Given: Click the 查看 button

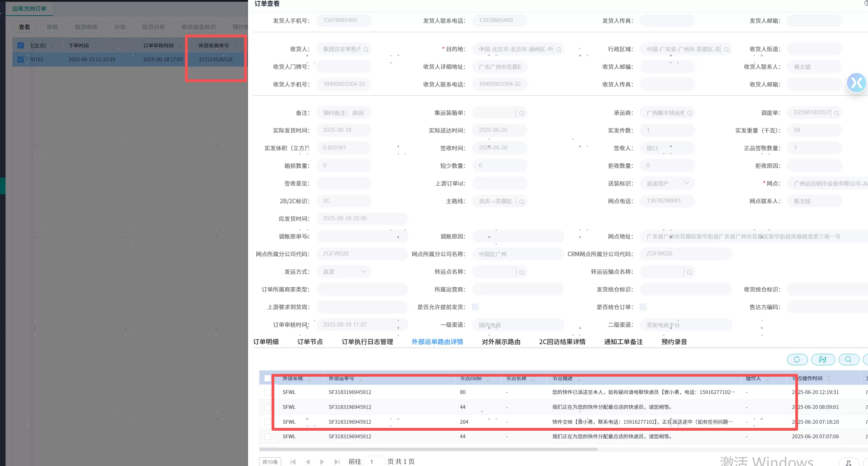Looking at the screenshot, I should point(24,27).
